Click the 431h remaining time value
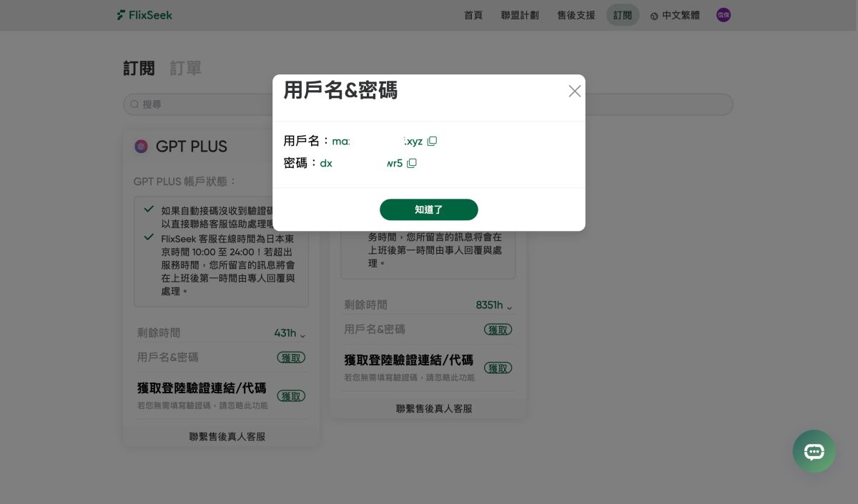 (x=285, y=333)
